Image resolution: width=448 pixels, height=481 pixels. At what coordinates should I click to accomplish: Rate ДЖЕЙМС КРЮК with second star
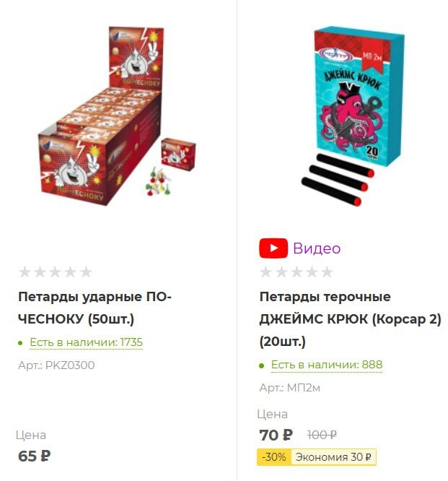[281, 272]
